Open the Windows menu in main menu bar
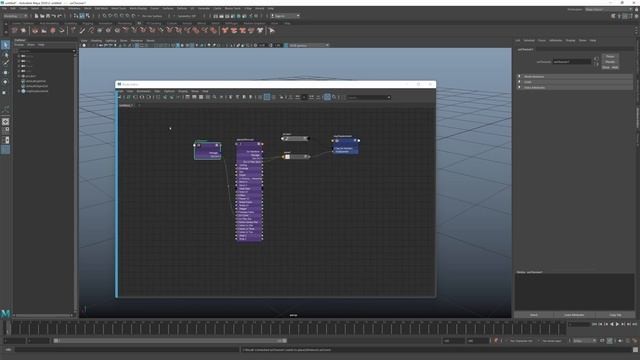Image resolution: width=640 pixels, height=360 pixels. click(74, 8)
